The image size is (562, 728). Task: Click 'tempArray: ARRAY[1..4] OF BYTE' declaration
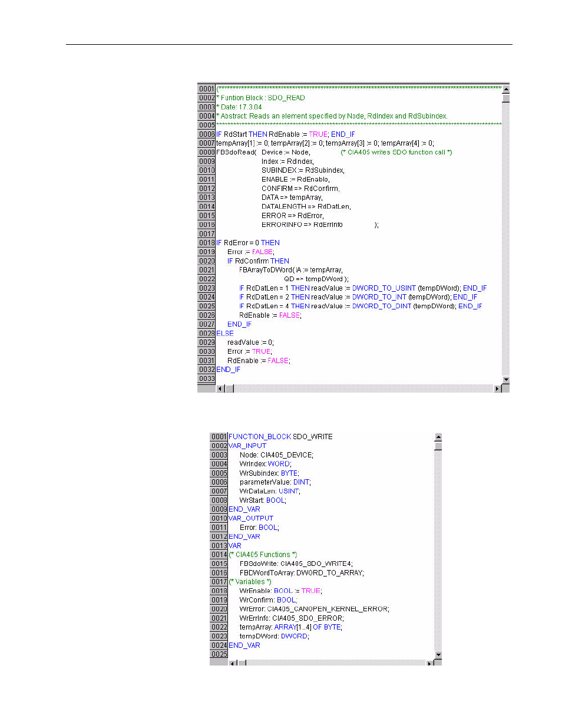pos(291,628)
